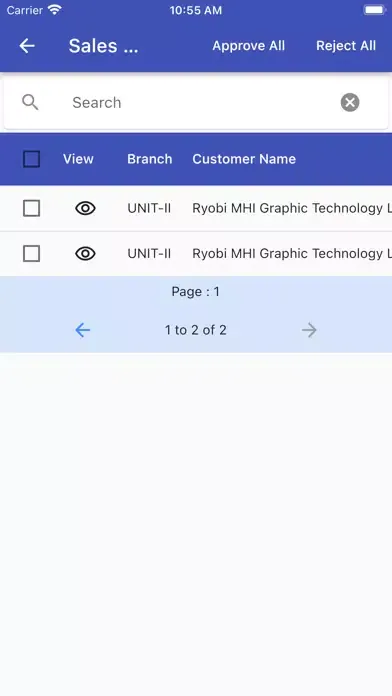Tap the Wi-Fi icon in status bar
The width and height of the screenshot is (392, 696).
coord(55,10)
